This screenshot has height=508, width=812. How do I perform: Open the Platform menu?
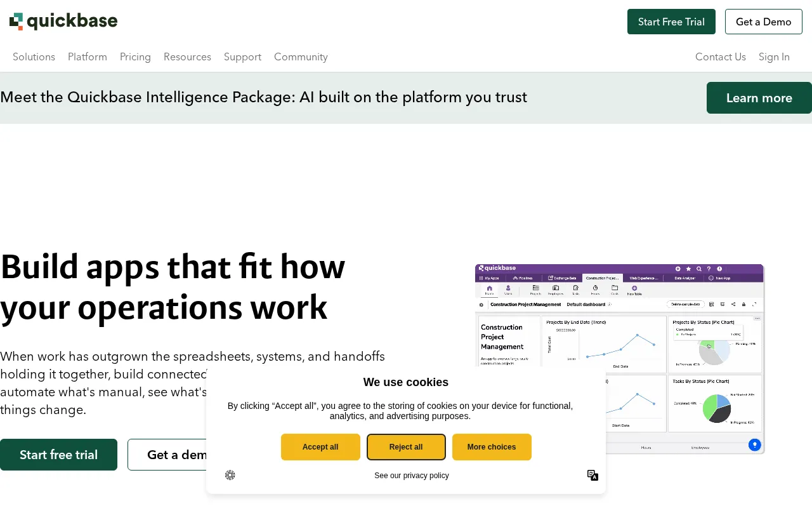88,57
